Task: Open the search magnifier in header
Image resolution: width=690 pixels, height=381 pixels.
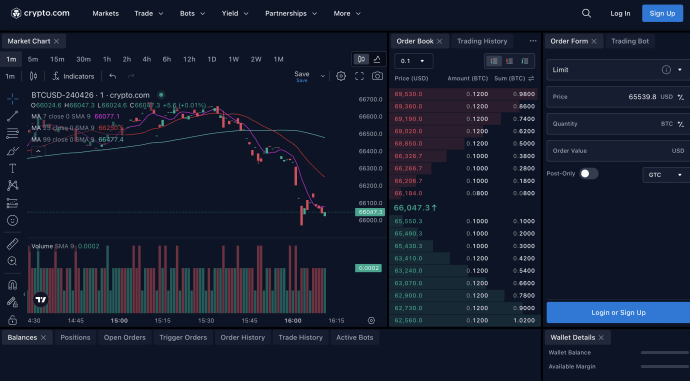Action: point(586,13)
